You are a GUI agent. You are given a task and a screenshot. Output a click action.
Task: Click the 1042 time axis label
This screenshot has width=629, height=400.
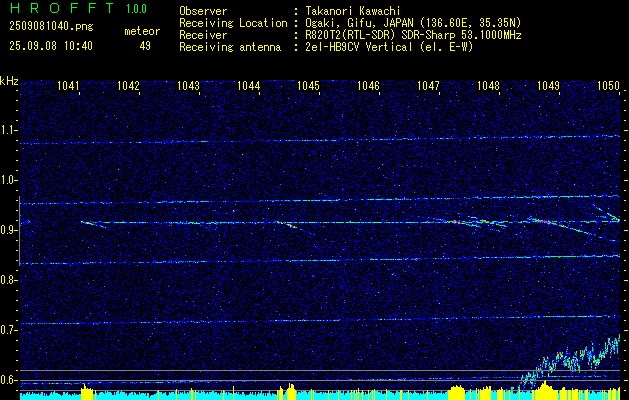(128, 85)
